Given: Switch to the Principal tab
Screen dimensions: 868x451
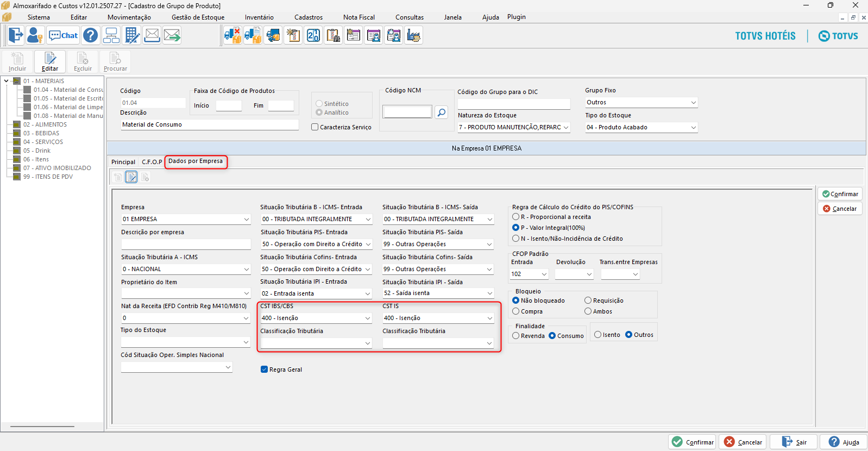Looking at the screenshot, I should 123,162.
